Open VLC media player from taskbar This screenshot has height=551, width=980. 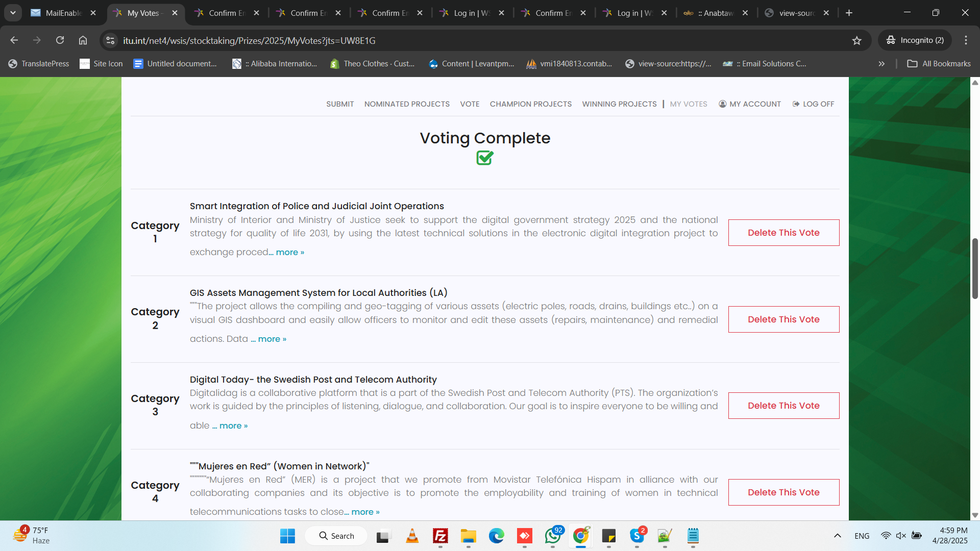click(x=412, y=536)
